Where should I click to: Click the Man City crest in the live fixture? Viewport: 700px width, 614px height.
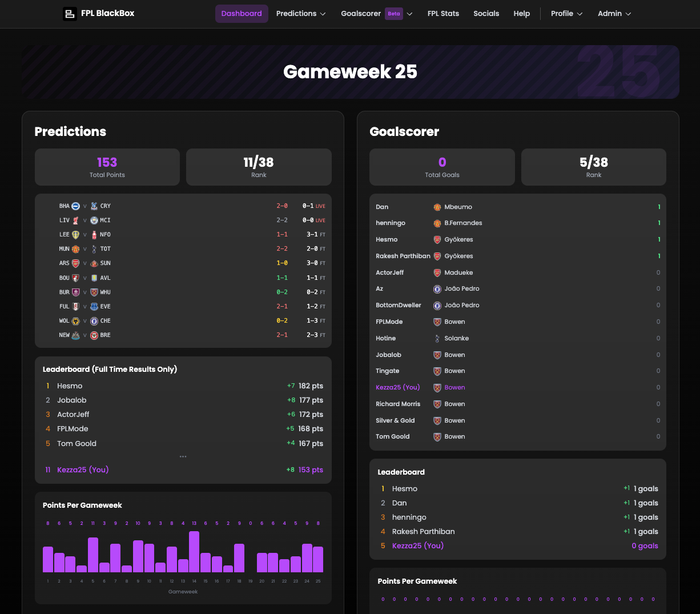pos(95,220)
